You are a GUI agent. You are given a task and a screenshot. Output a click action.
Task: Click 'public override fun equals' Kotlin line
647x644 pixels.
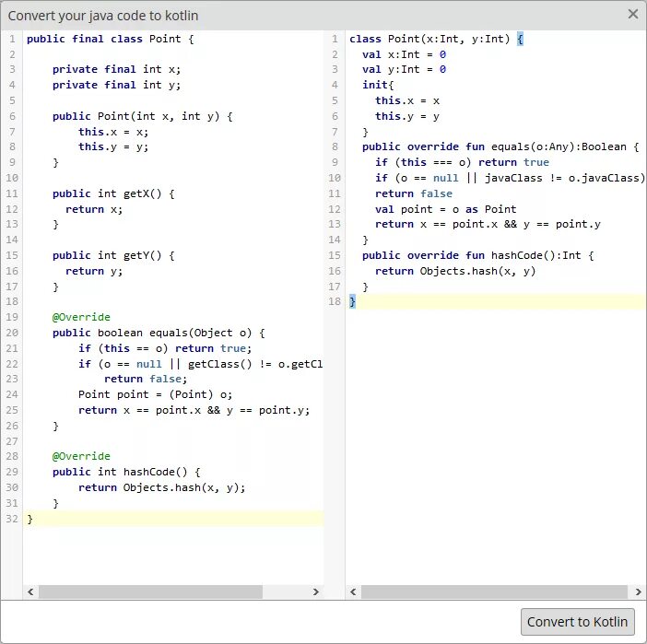(500, 146)
